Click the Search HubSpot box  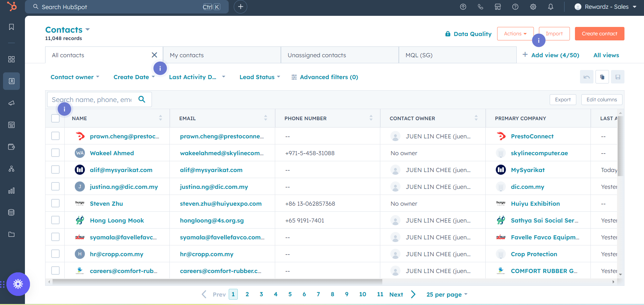(127, 7)
